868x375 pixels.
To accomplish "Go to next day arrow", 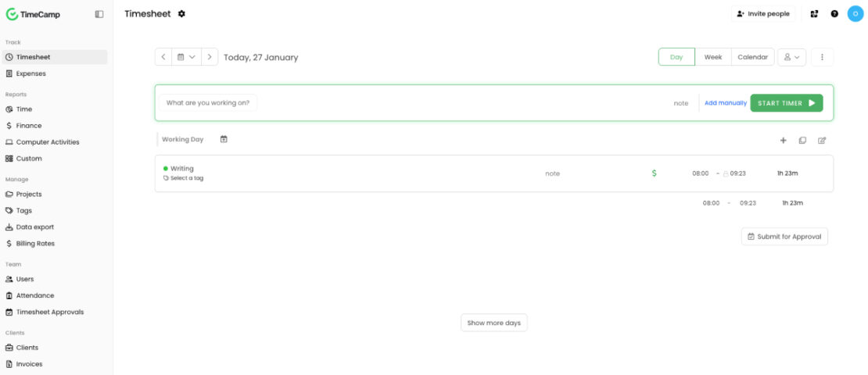I will pyautogui.click(x=210, y=57).
